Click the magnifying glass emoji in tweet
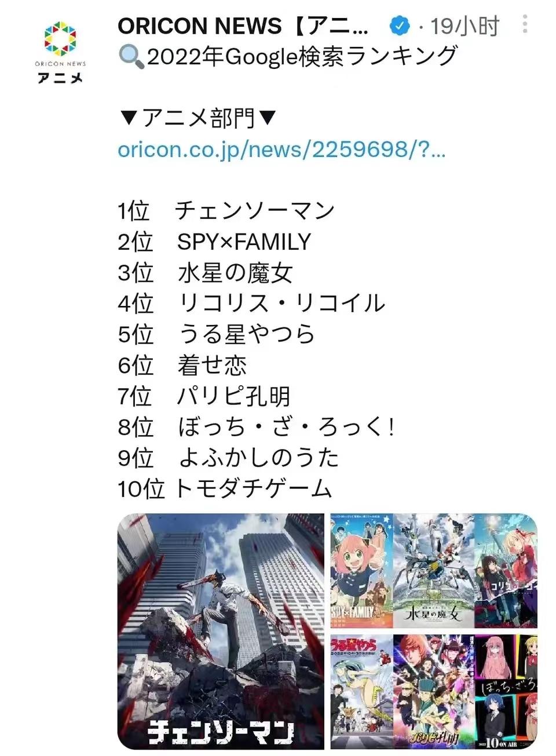The width and height of the screenshot is (556, 756). click(131, 57)
